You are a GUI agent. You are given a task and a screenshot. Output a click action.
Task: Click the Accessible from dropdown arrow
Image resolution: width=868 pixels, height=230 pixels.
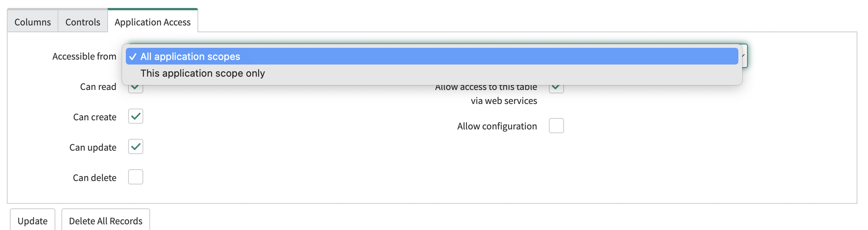tap(744, 56)
